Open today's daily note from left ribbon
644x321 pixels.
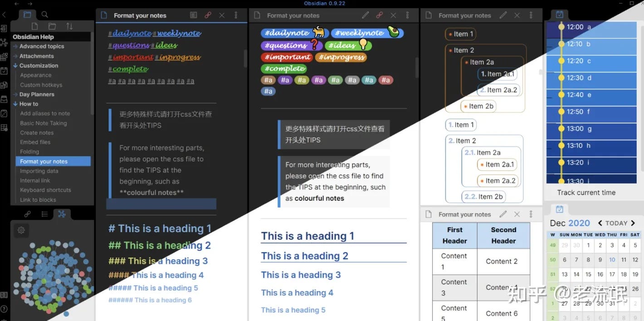[4, 71]
